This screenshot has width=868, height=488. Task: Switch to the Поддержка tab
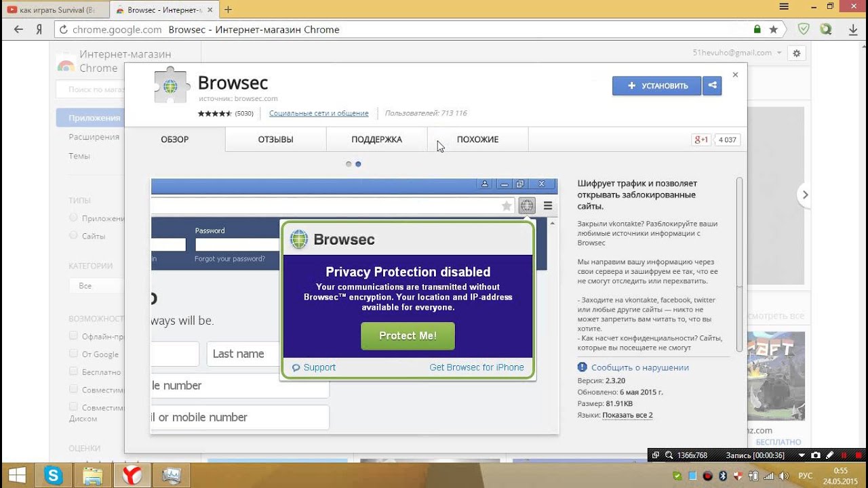coord(376,140)
